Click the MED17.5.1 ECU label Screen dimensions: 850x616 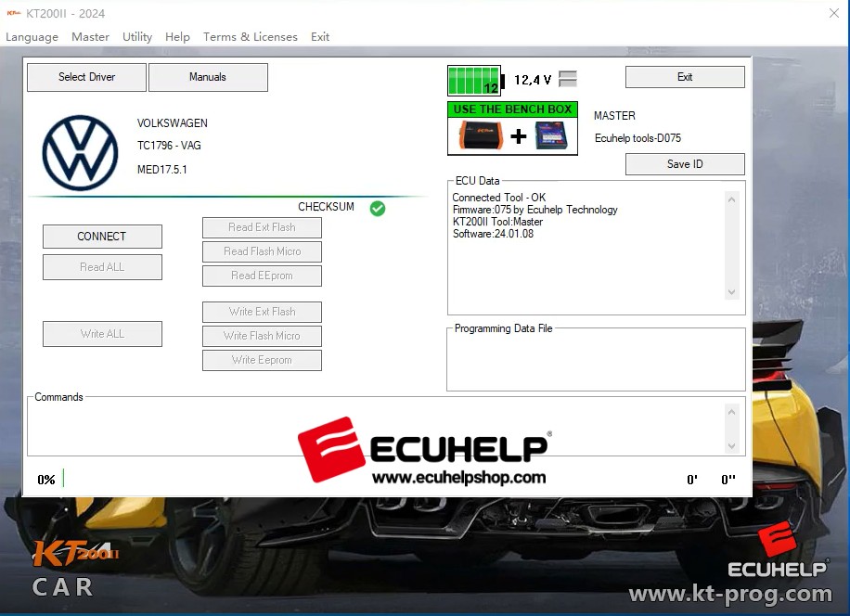162,170
